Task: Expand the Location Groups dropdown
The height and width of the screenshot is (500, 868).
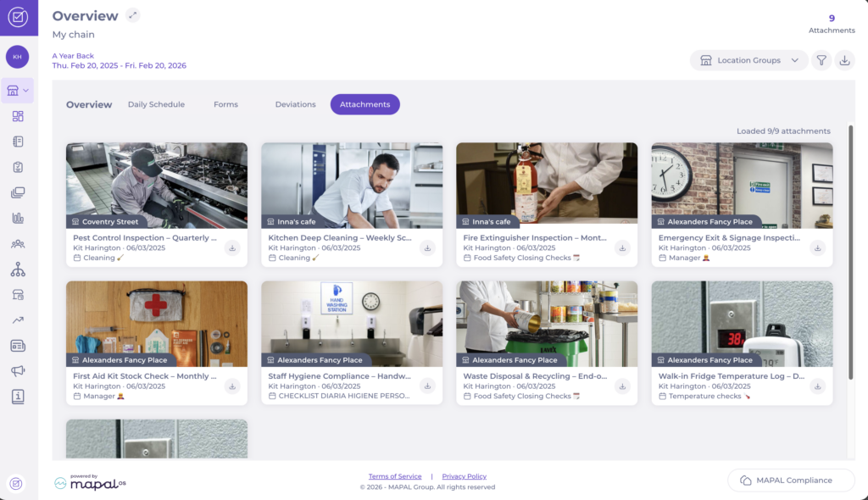Action: tap(748, 60)
